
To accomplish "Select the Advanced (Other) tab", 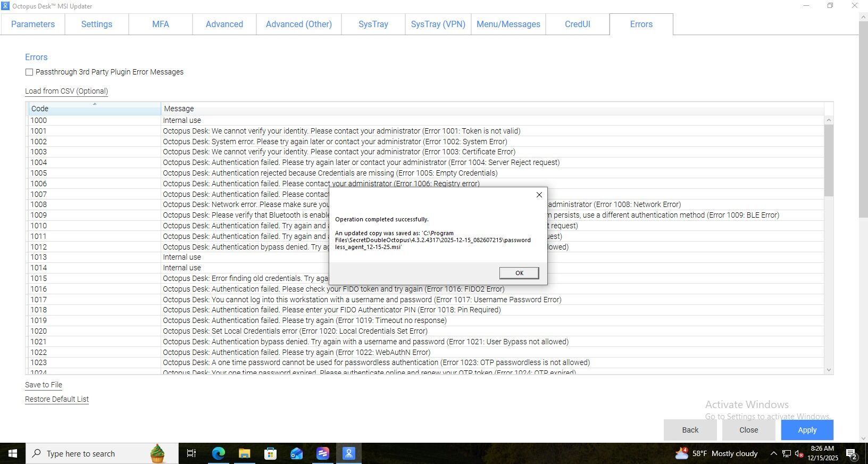I will pos(299,24).
